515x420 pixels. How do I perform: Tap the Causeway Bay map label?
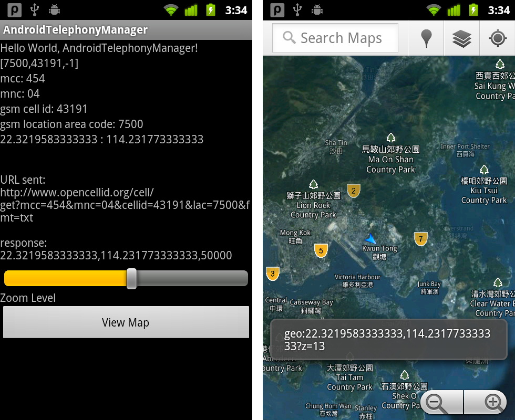click(311, 306)
